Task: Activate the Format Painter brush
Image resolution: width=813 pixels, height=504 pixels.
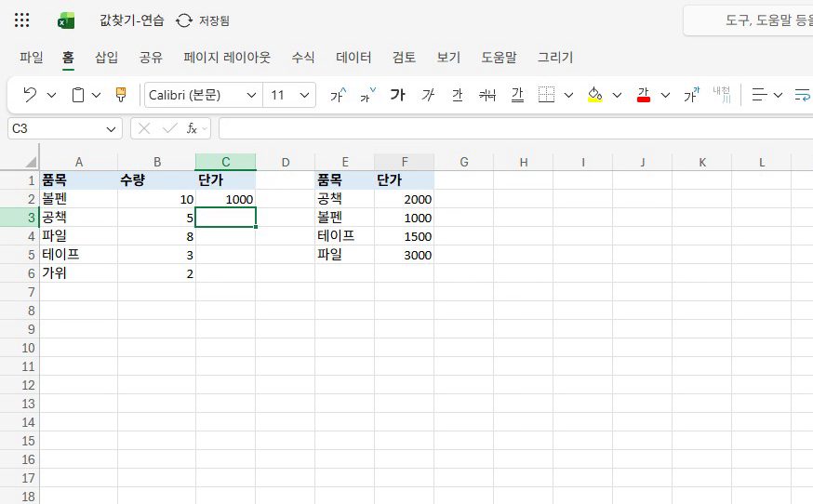Action: pyautogui.click(x=121, y=95)
